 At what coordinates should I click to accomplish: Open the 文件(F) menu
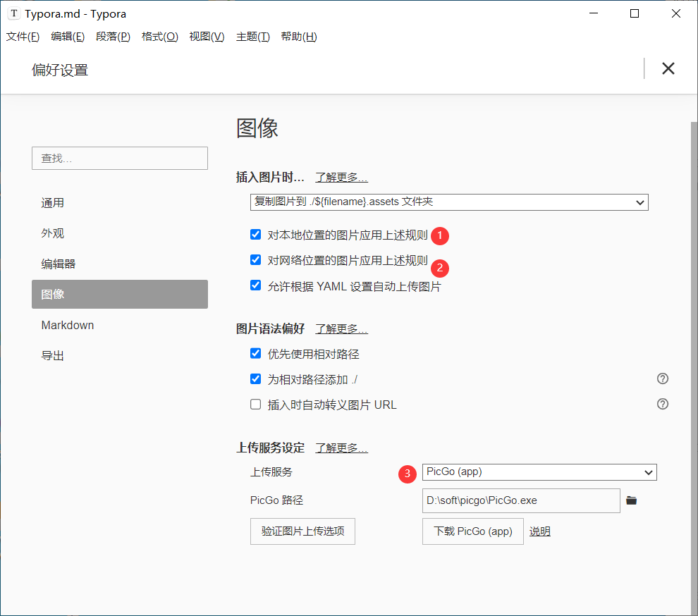23,37
